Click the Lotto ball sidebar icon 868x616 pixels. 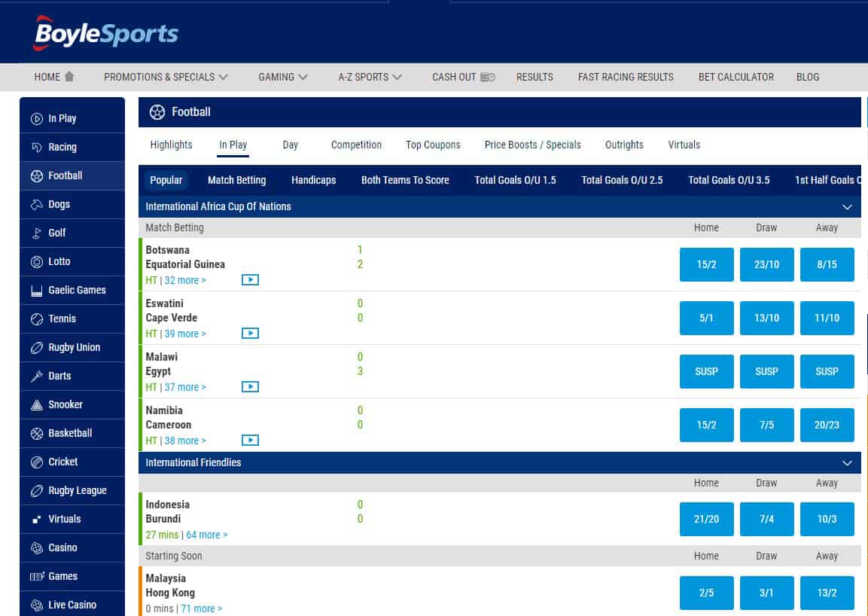pos(37,262)
